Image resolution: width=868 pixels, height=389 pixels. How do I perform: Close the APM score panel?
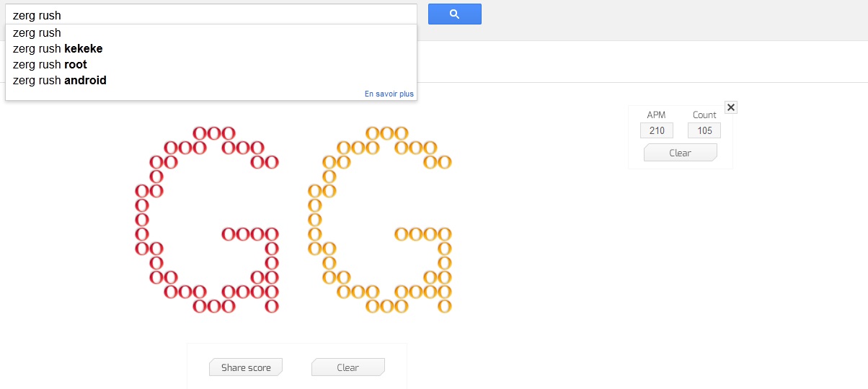(x=730, y=107)
